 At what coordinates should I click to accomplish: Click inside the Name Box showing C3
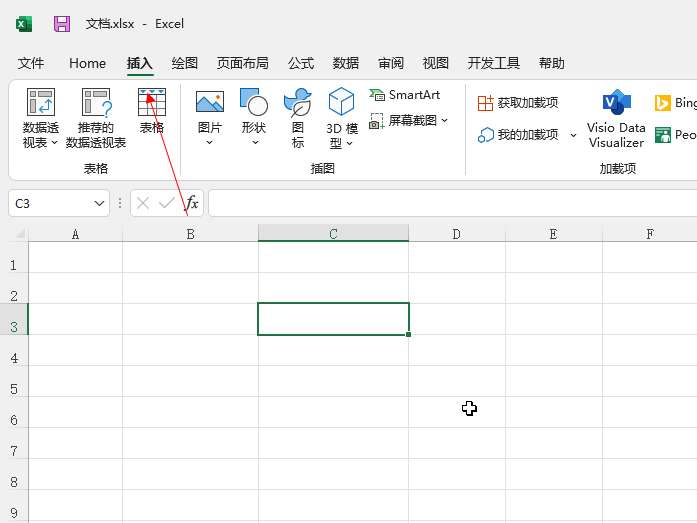click(50, 204)
